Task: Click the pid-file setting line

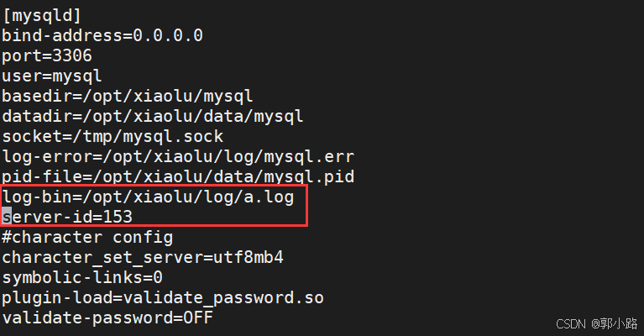Action: click(178, 176)
